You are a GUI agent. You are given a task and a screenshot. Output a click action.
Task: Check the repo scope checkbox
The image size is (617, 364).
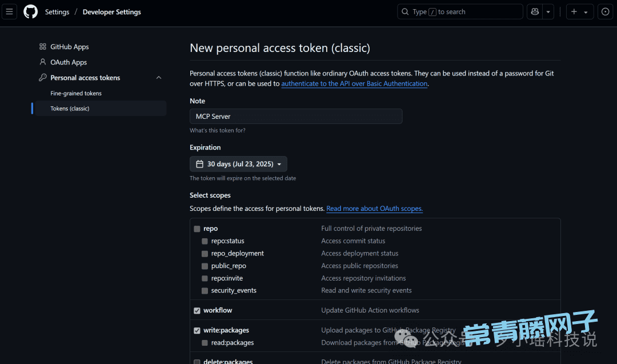[x=197, y=229]
